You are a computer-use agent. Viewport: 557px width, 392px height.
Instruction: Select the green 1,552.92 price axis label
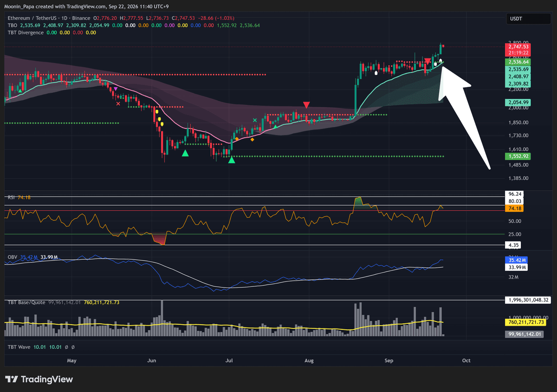point(518,156)
